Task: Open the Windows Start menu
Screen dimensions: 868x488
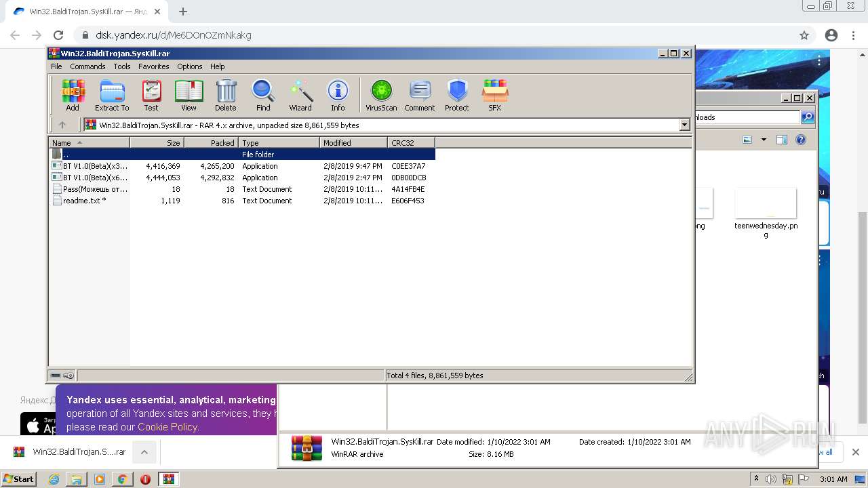Action: 19,479
